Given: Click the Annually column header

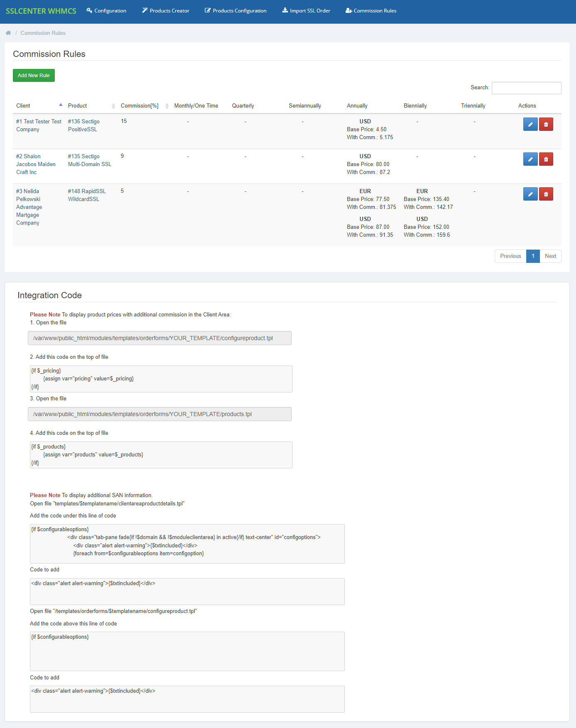Looking at the screenshot, I should [x=357, y=106].
